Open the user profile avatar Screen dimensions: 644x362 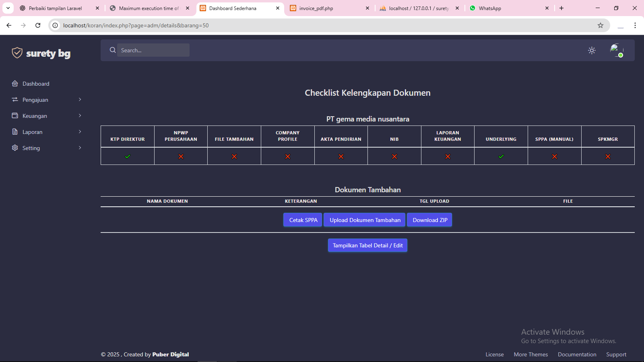click(616, 50)
